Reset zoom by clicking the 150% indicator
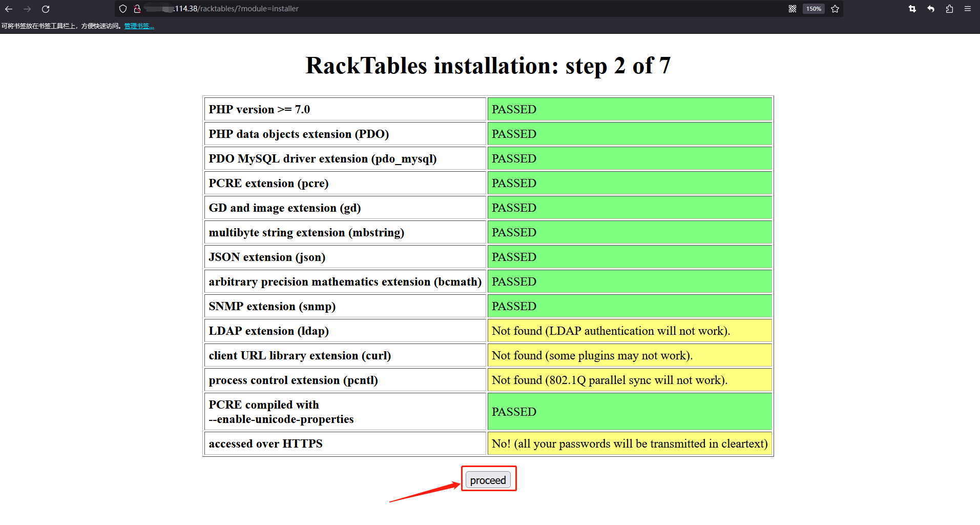The width and height of the screenshot is (980, 525). pos(814,9)
